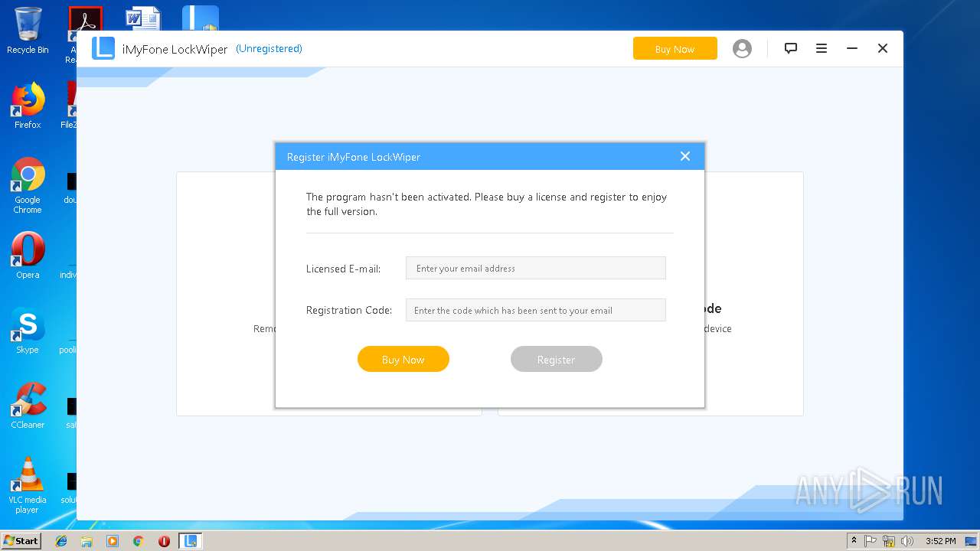Click the Action Center flag tray icon
Viewport: 980px width, 551px height.
[x=871, y=541]
